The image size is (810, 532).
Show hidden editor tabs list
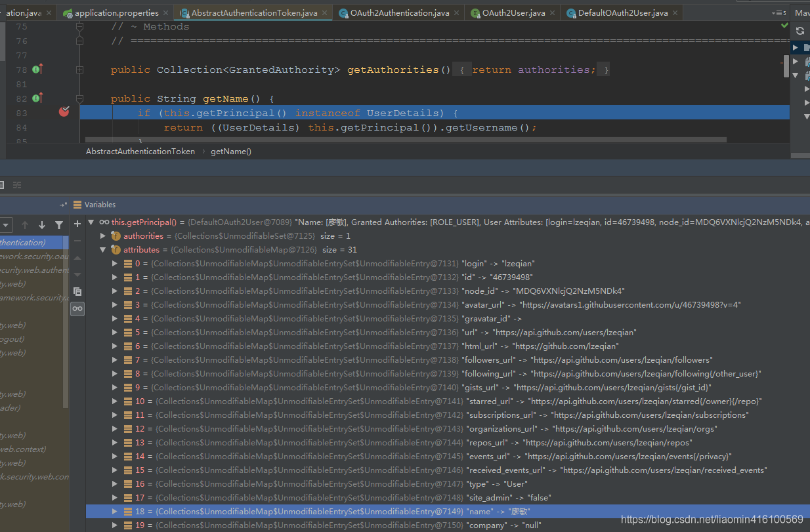pyautogui.click(x=779, y=12)
